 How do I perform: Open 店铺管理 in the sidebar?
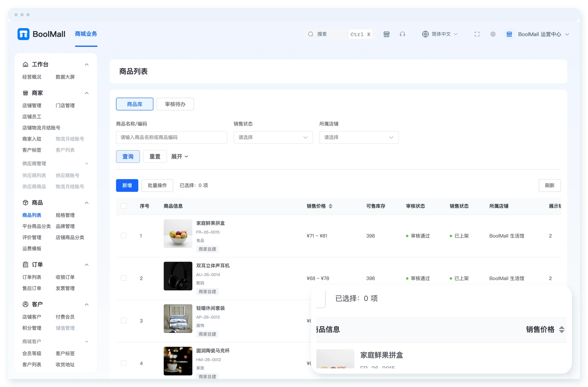[x=32, y=106]
